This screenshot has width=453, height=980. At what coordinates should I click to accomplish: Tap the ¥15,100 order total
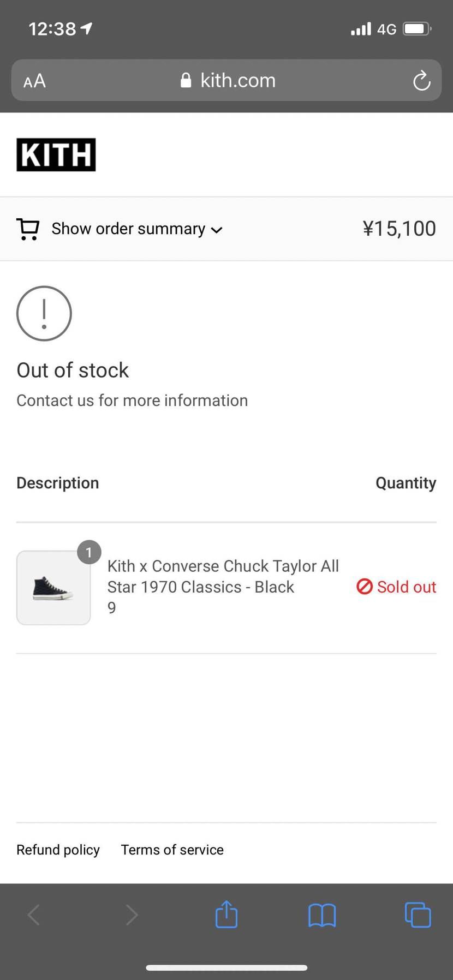399,229
